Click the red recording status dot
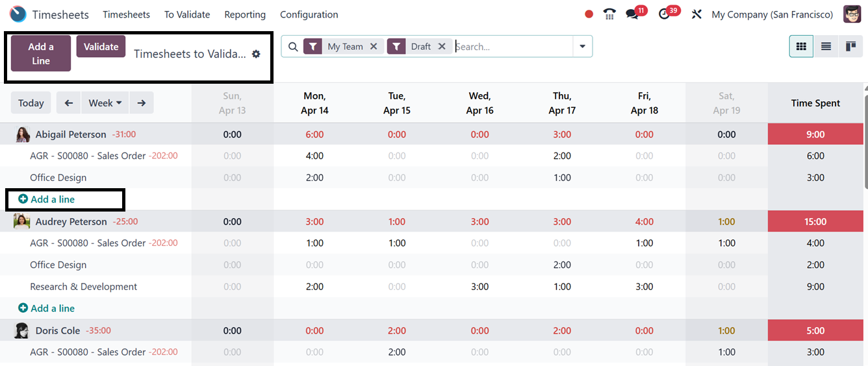Viewport: 868px width, 366px height. pyautogui.click(x=589, y=14)
